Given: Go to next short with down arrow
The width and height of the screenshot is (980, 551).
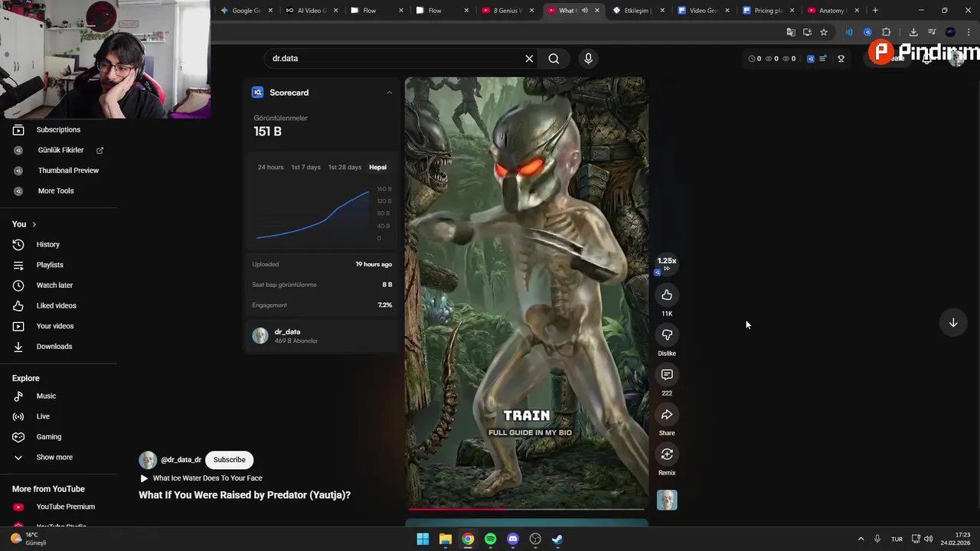Looking at the screenshot, I should point(953,323).
